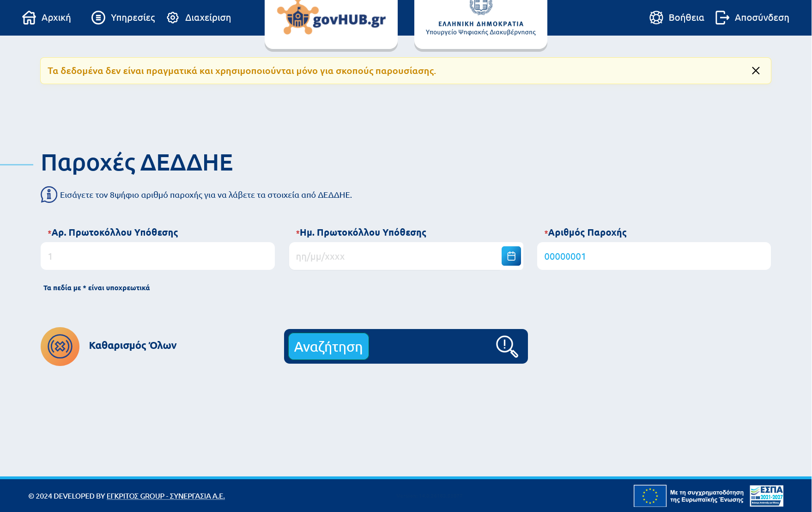The image size is (812, 512).
Task: Click the govHUB.gr logo
Action: click(x=331, y=18)
